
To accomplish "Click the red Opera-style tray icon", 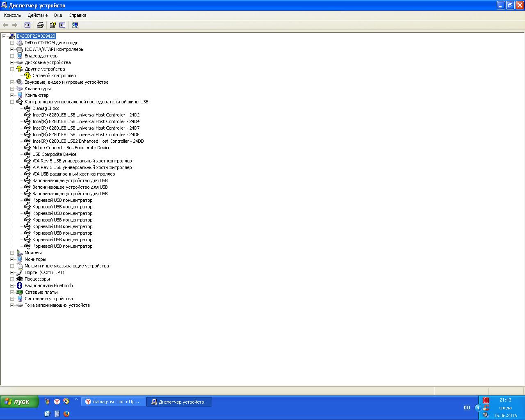I will [x=486, y=400].
